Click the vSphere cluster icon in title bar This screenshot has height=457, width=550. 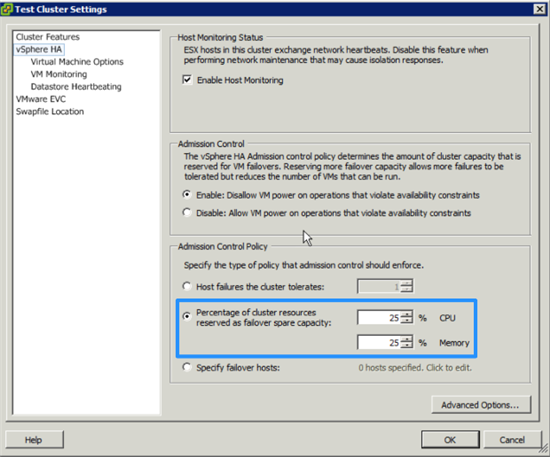(x=7, y=9)
